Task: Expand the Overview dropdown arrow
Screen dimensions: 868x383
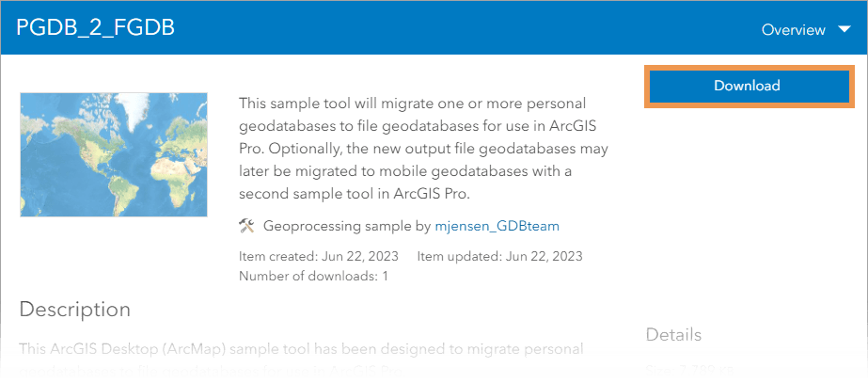Action: pyautogui.click(x=844, y=29)
